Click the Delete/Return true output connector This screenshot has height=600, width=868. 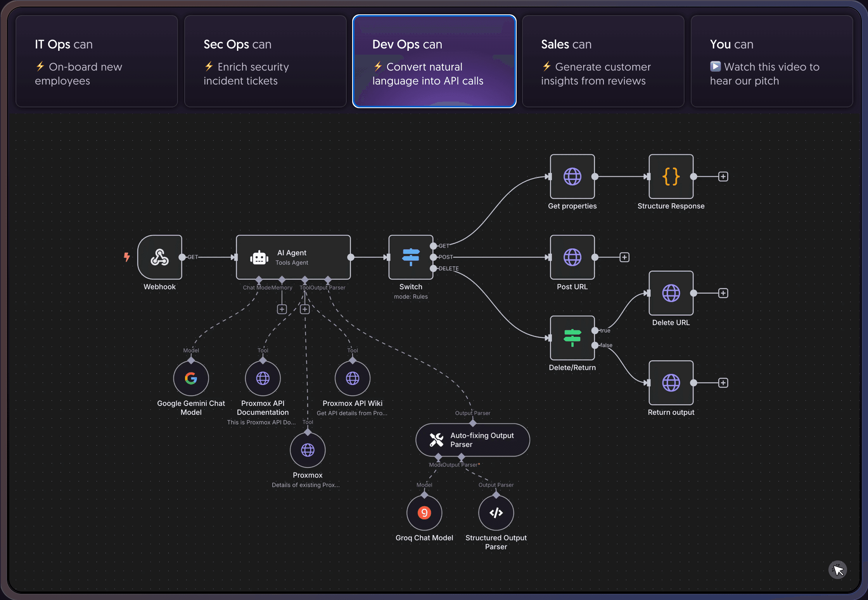click(595, 330)
